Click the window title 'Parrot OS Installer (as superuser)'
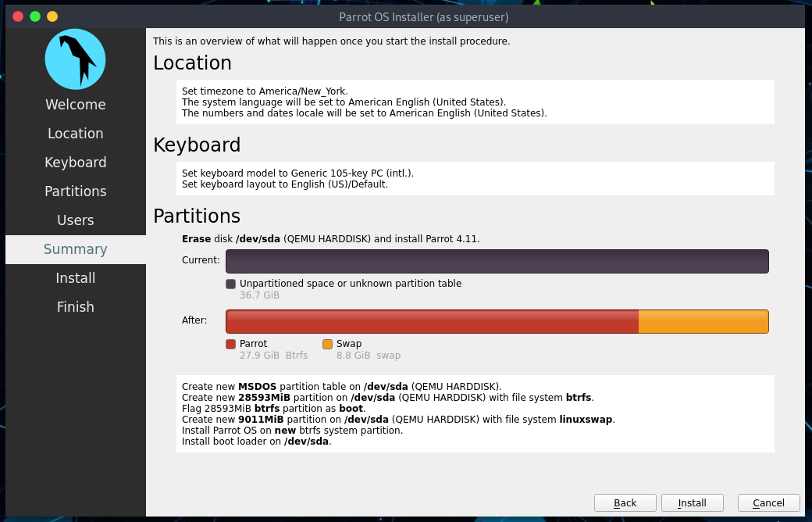812x522 pixels. [424, 17]
